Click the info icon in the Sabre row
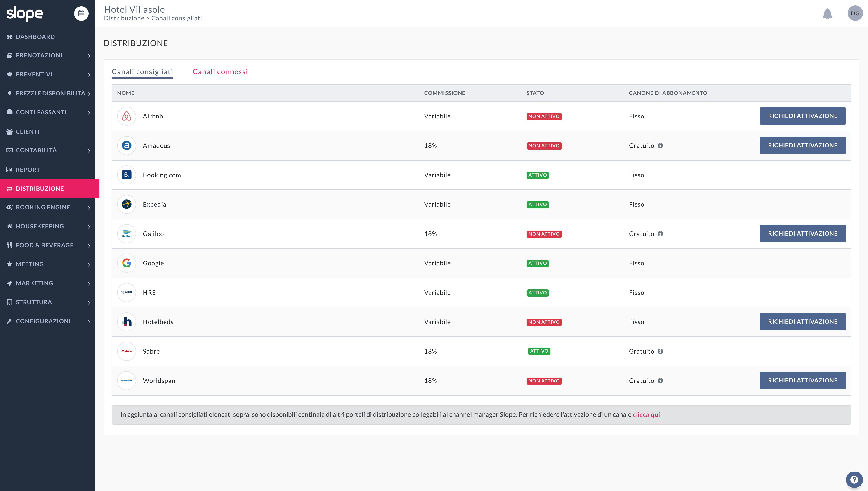The width and height of the screenshot is (868, 491). coord(660,351)
